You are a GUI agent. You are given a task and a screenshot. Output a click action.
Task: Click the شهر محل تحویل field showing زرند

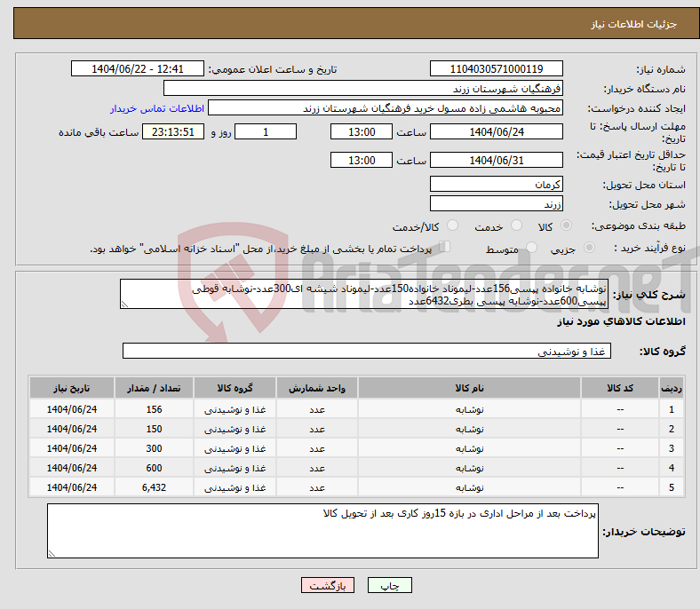496,203
